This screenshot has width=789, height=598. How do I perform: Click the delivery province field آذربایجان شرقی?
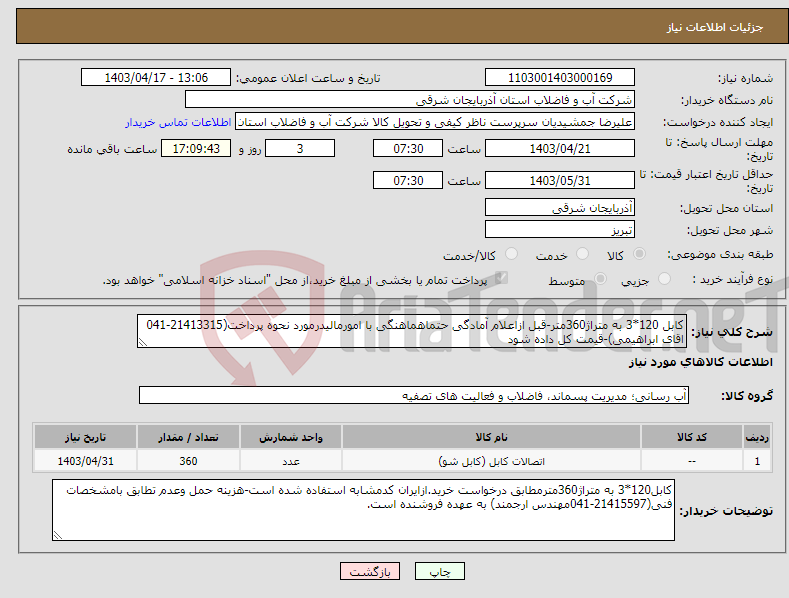point(560,207)
